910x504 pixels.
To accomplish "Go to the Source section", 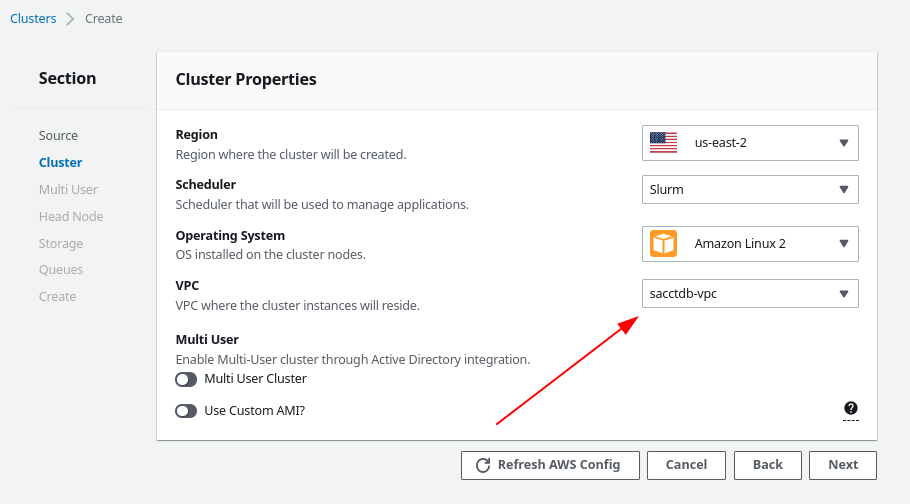I will (58, 136).
